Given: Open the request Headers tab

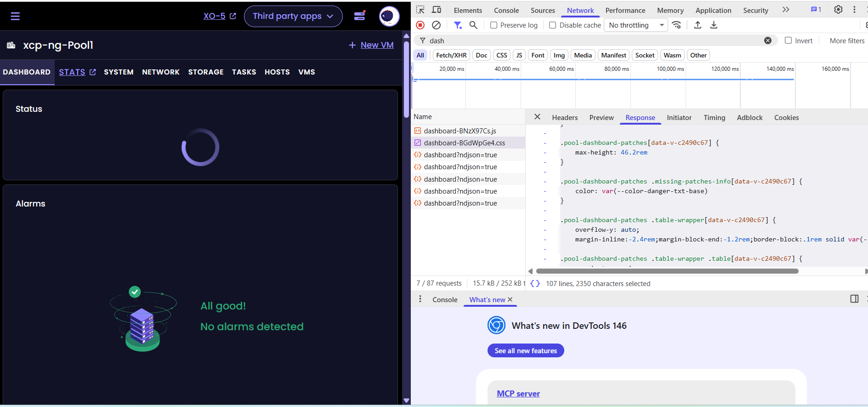Looking at the screenshot, I should [x=565, y=118].
